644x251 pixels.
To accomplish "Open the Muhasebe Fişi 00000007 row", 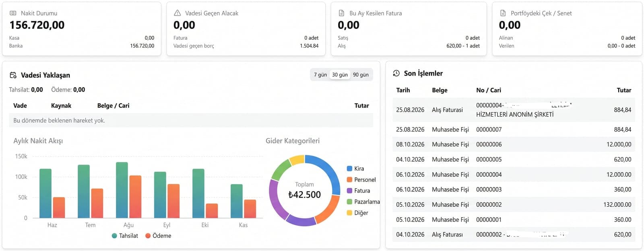I will (514, 130).
